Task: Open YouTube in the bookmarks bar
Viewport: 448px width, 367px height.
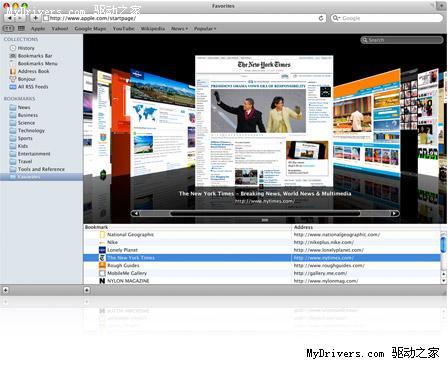Action: [124, 29]
